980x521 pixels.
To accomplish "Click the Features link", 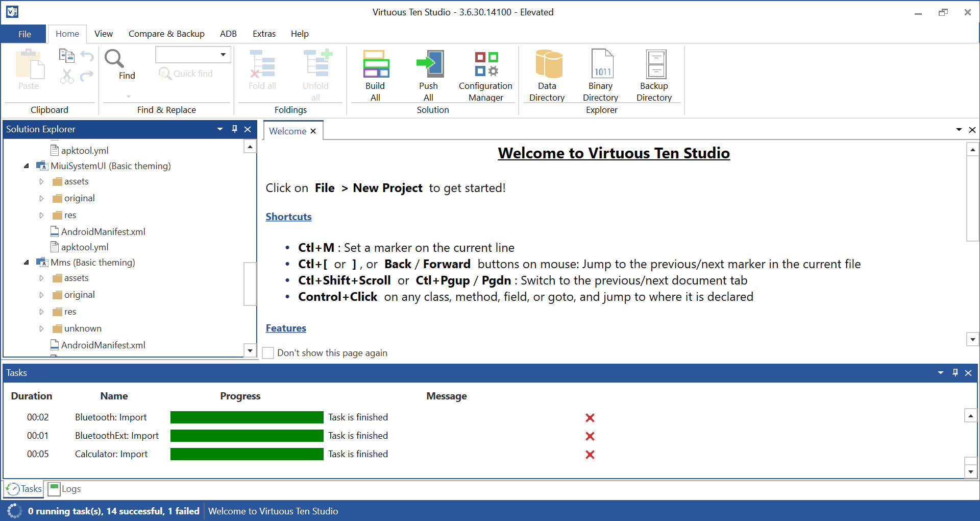I will point(286,328).
